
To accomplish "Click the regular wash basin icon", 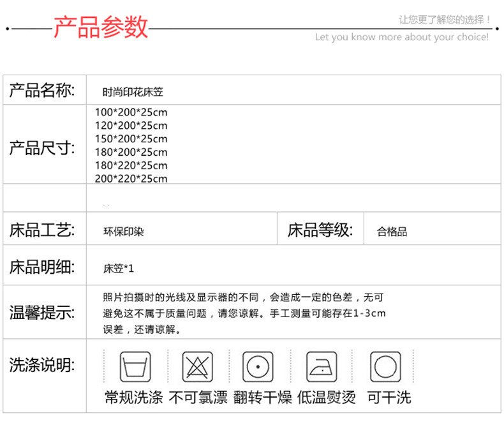I will pyautogui.click(x=135, y=367).
